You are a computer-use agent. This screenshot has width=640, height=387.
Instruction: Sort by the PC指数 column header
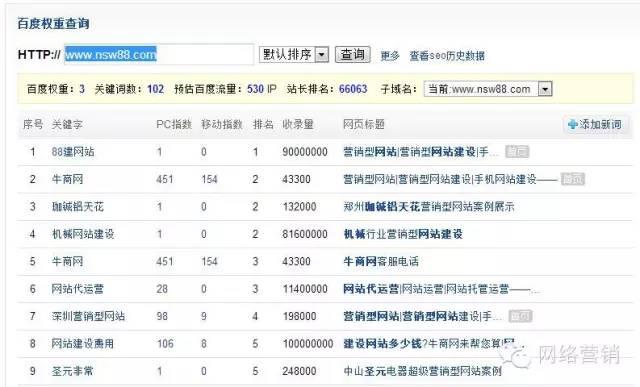(174, 125)
